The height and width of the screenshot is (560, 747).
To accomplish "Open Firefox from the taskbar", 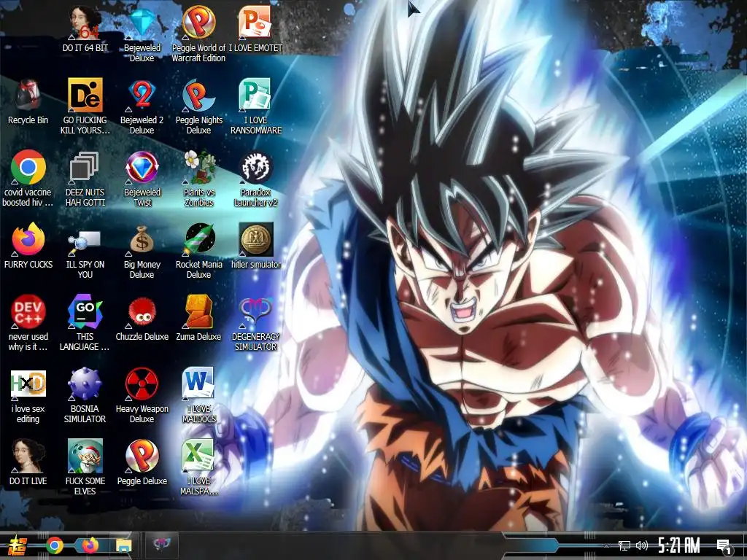I will pyautogui.click(x=89, y=545).
